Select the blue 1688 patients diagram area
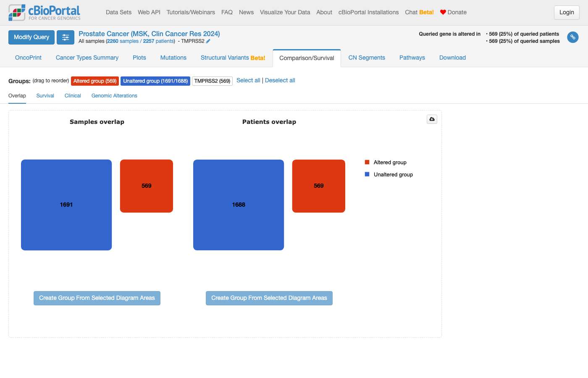Image resolution: width=588 pixels, height=378 pixels. [239, 205]
